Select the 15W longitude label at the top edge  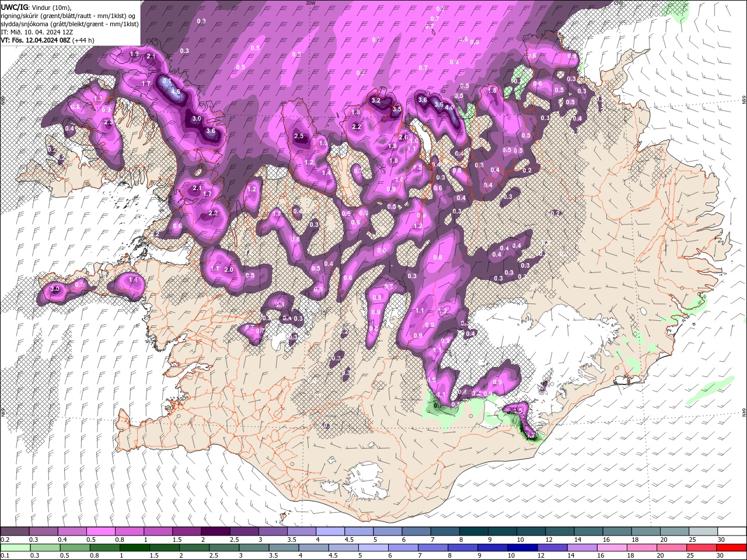point(619,3)
